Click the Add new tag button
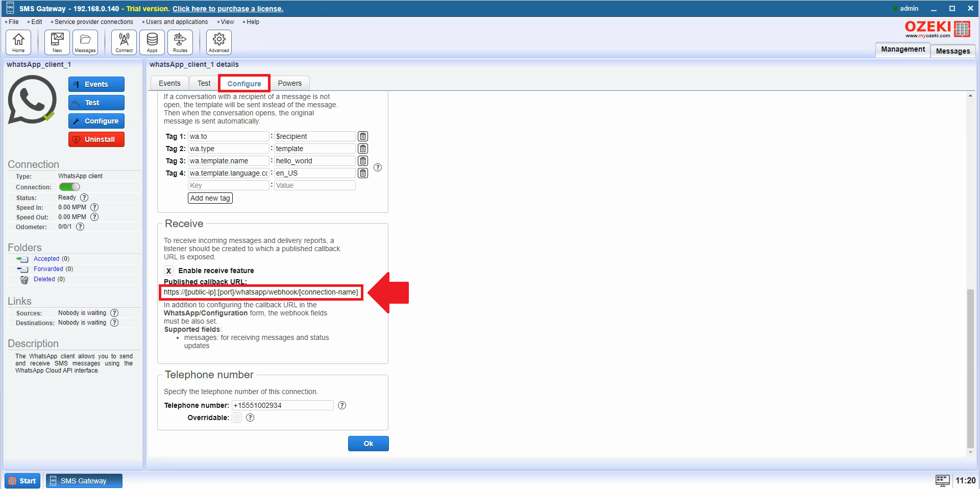 tap(210, 198)
